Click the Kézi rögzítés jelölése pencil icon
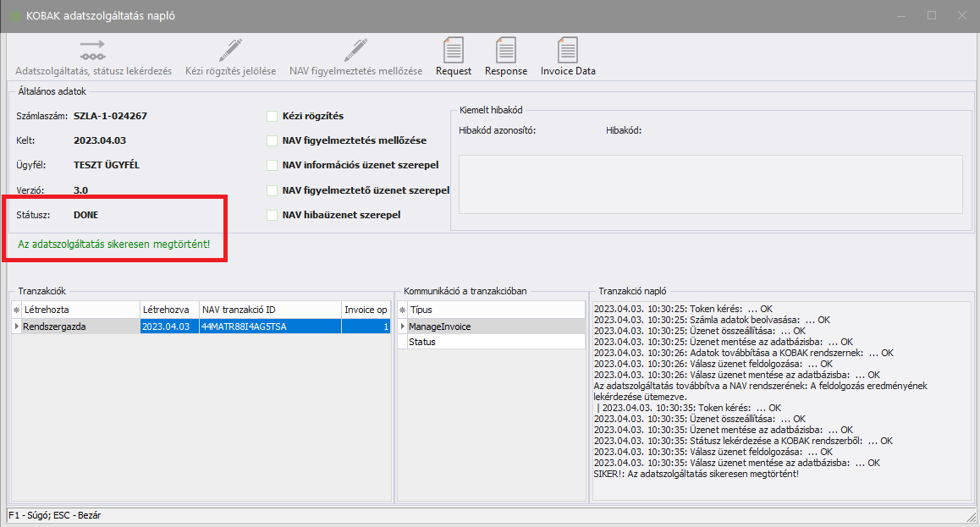The width and height of the screenshot is (980, 527). pyautogui.click(x=230, y=50)
